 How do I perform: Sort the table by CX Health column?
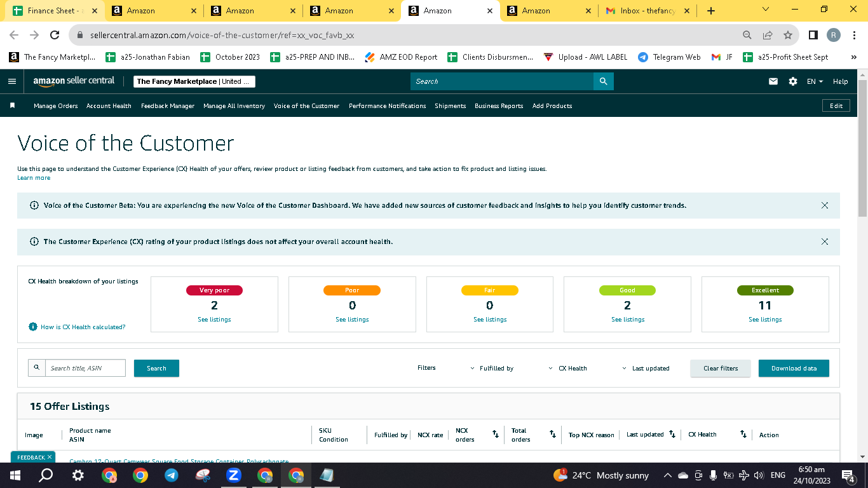[743, 435]
